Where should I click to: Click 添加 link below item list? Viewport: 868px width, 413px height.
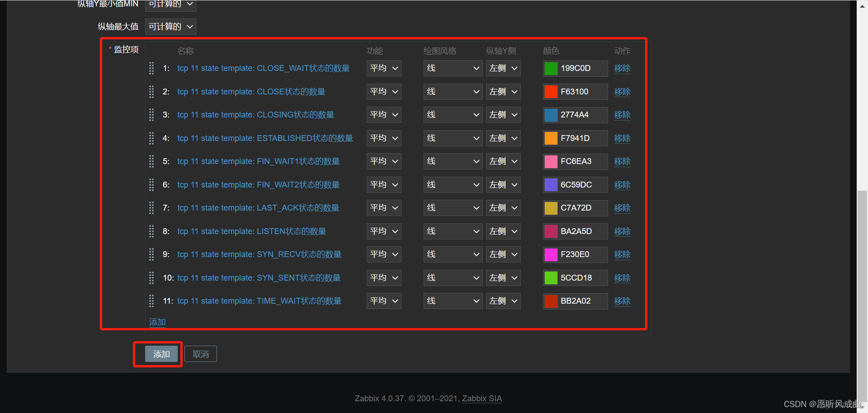tap(157, 322)
